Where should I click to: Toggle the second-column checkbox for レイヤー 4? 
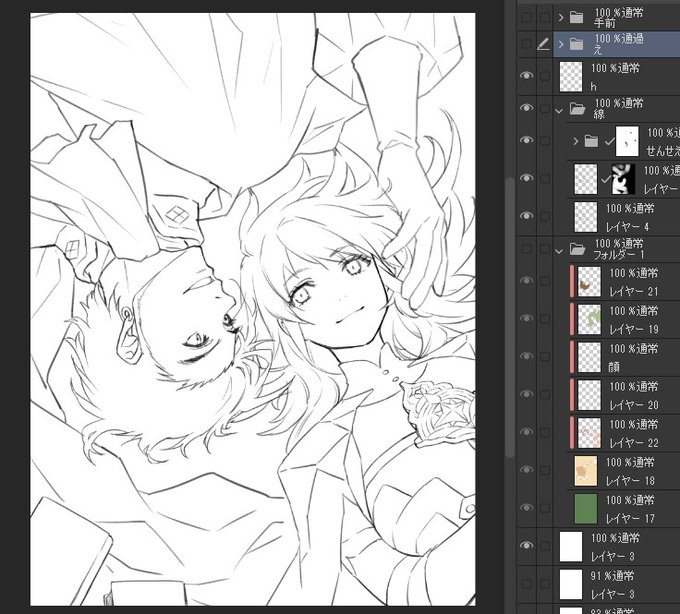point(545,216)
